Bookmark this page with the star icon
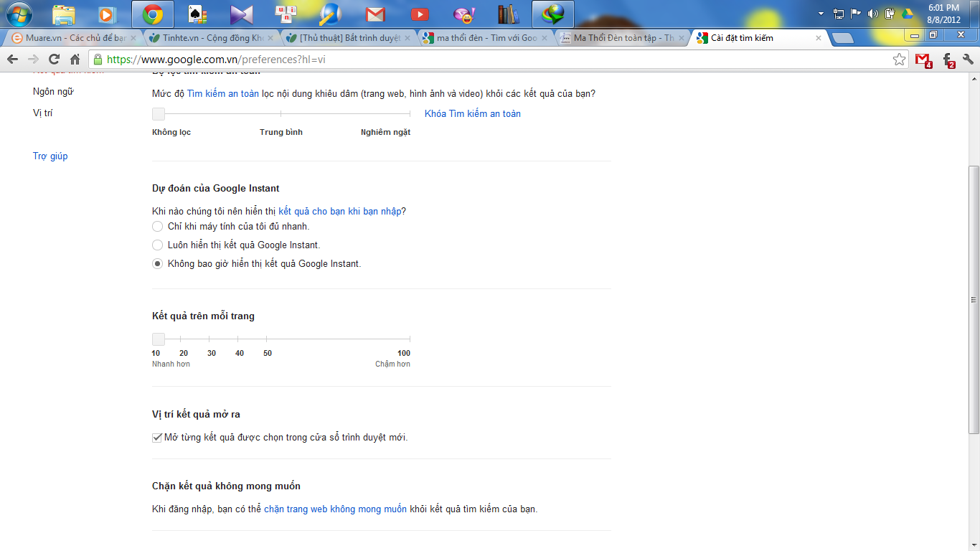The width and height of the screenshot is (980, 551). pyautogui.click(x=899, y=60)
